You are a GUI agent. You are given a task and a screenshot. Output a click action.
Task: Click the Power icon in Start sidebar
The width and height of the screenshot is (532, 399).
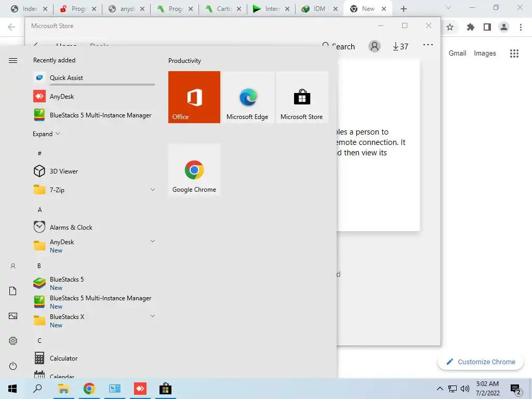[13, 366]
